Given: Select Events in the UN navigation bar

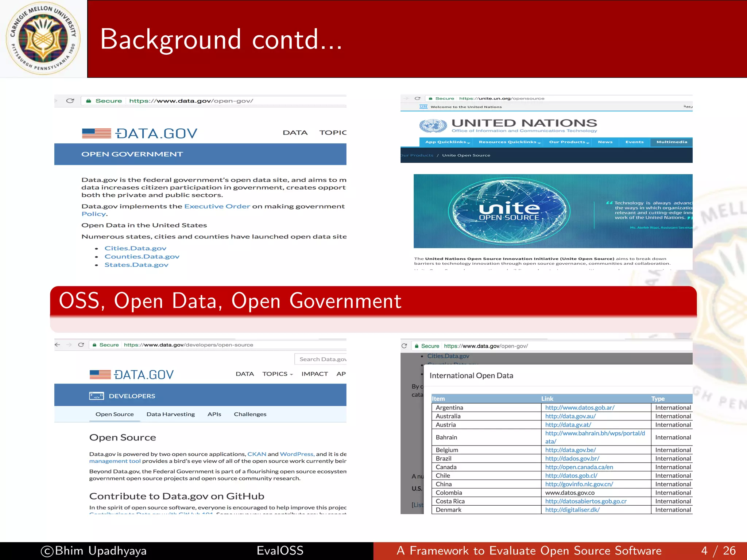Looking at the screenshot, I should point(634,142).
